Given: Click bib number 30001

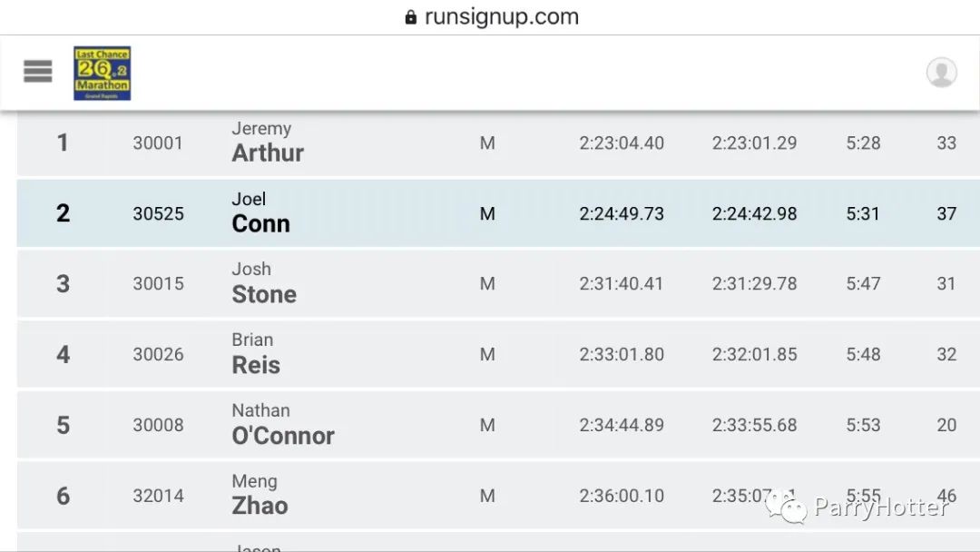Looking at the screenshot, I should 158,143.
